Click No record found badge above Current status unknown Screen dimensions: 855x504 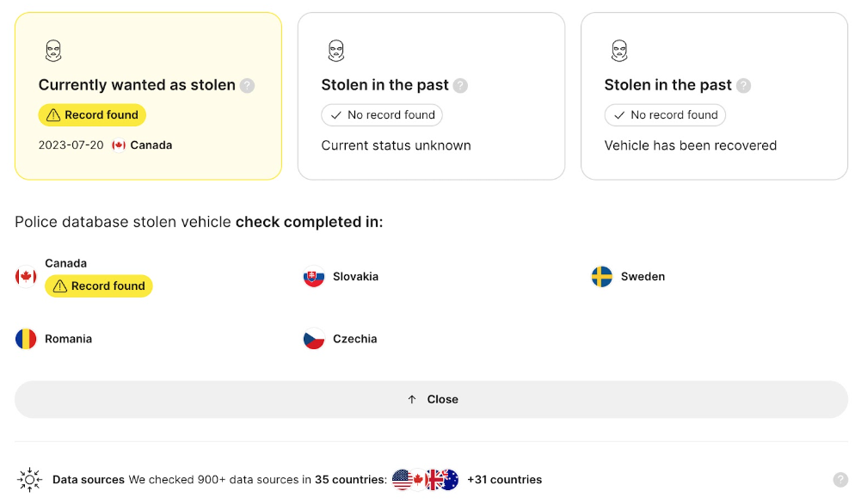(x=382, y=115)
